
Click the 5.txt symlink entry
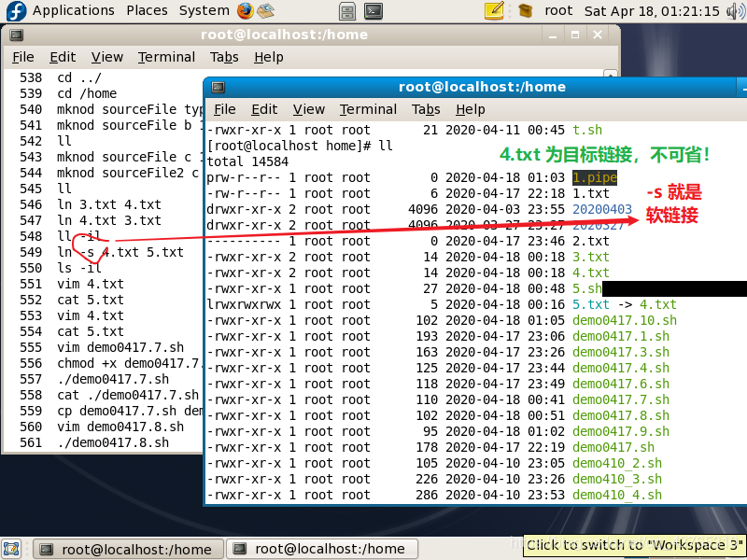click(x=624, y=305)
